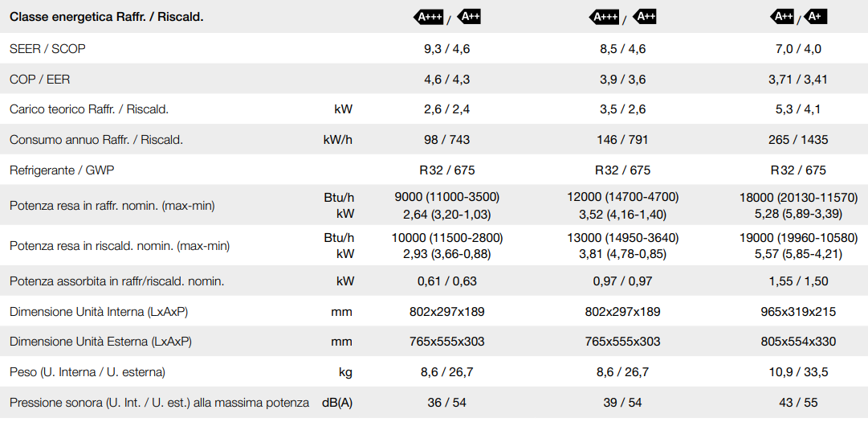Select the annual consumption value 265 / 1435

click(797, 140)
